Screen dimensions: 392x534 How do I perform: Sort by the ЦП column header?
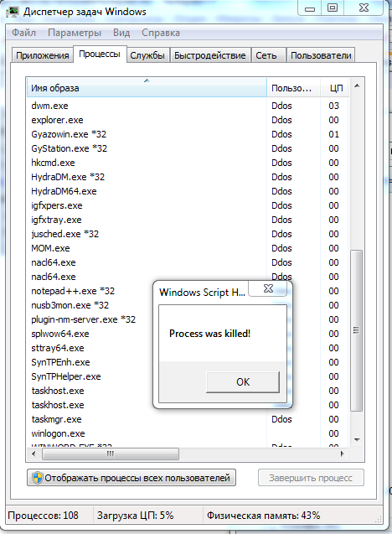point(335,88)
